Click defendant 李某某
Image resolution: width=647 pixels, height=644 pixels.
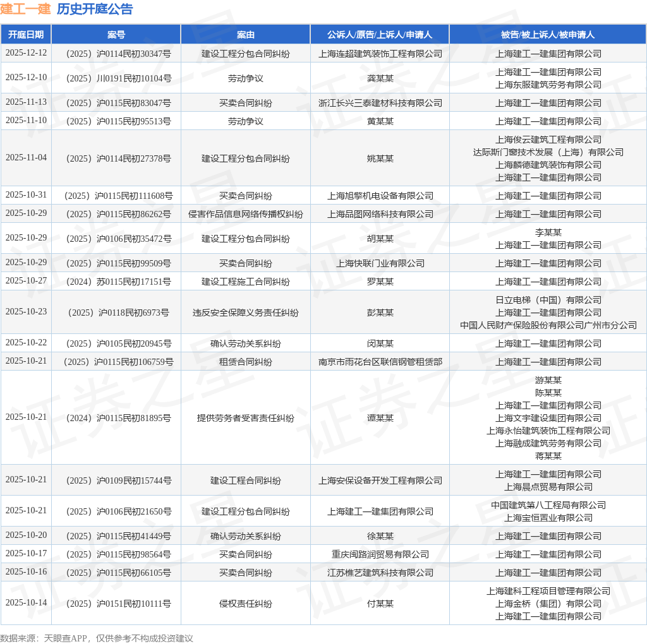(x=548, y=232)
